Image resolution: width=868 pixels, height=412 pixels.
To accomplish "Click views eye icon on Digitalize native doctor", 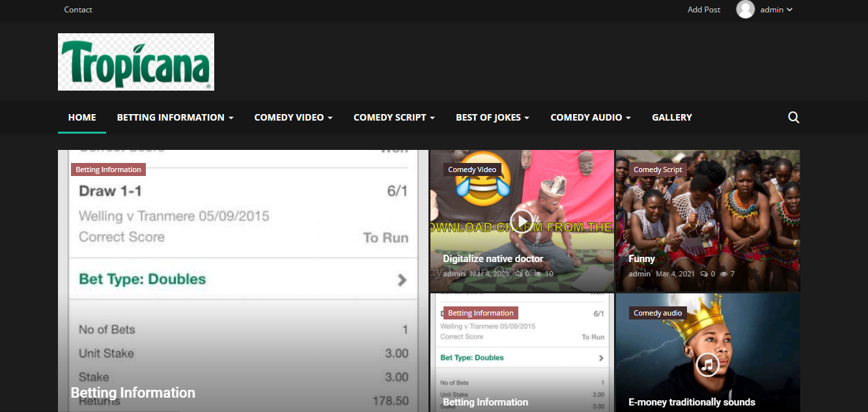I will click(x=538, y=274).
